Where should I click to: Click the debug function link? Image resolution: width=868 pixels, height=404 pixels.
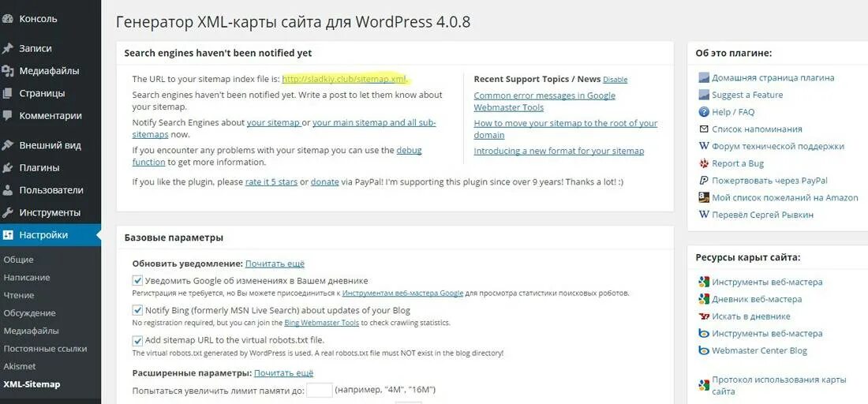(277, 156)
